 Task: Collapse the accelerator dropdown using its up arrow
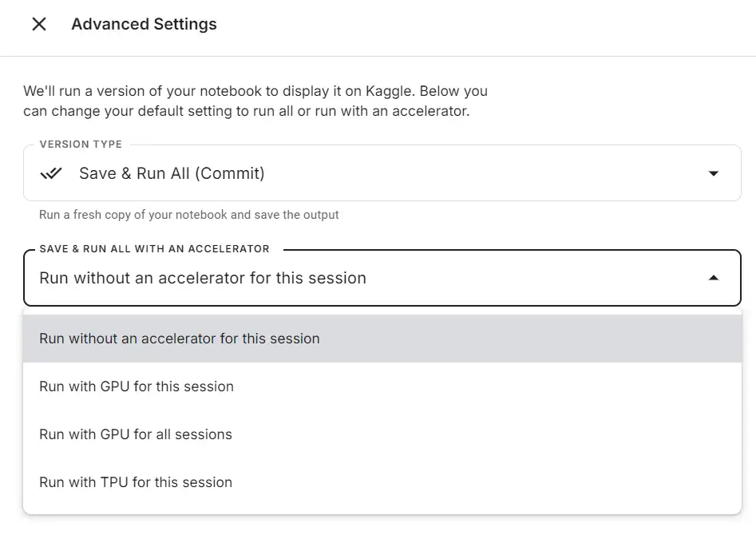[714, 278]
